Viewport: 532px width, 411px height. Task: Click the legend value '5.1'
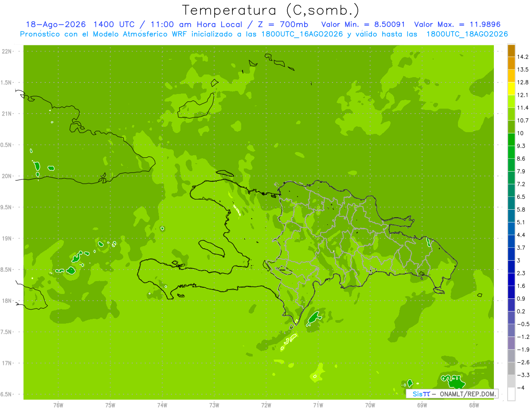tap(521, 222)
